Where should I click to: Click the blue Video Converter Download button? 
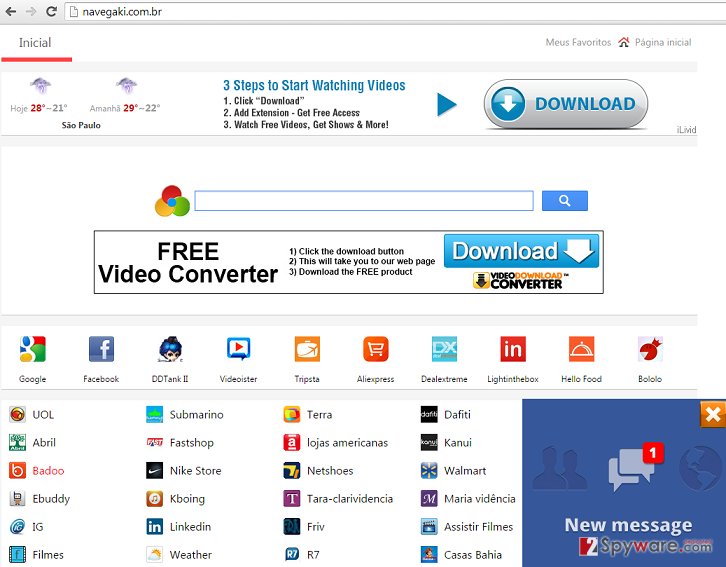pos(521,251)
